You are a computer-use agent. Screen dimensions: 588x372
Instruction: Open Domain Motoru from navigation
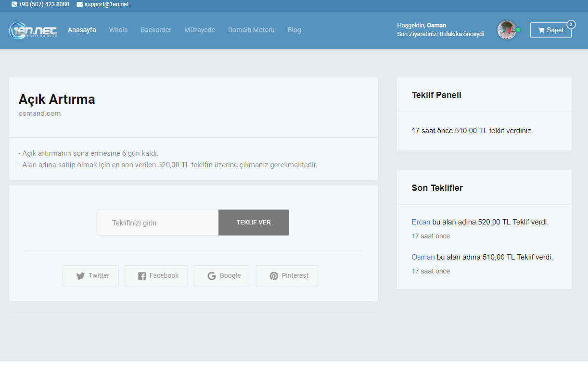point(251,30)
